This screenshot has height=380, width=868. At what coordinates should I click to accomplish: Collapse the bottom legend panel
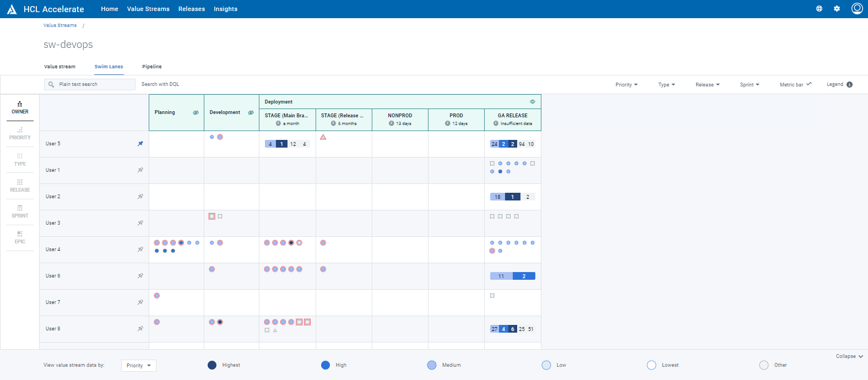[849, 356]
